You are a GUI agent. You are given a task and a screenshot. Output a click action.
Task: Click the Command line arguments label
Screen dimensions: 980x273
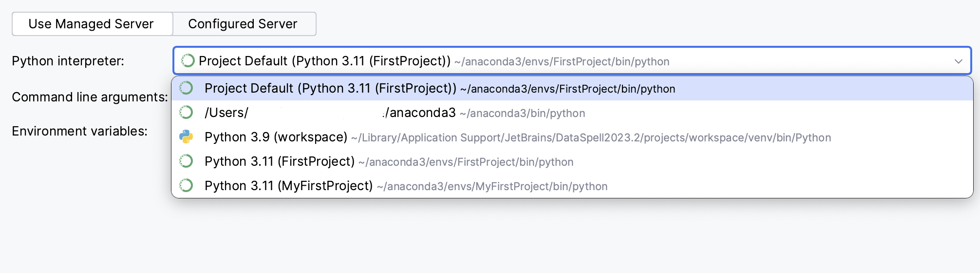point(90,97)
